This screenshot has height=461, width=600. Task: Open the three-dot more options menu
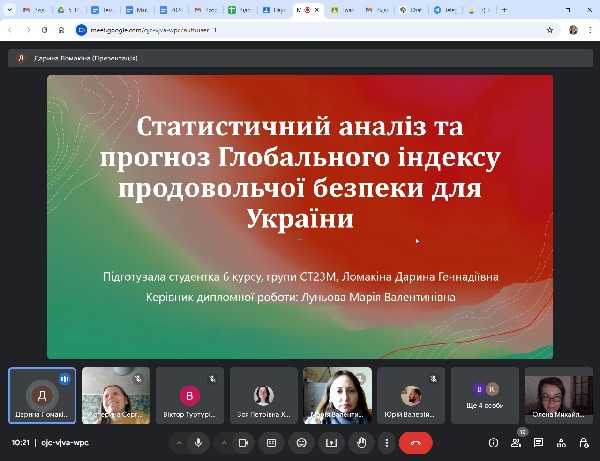(x=386, y=442)
